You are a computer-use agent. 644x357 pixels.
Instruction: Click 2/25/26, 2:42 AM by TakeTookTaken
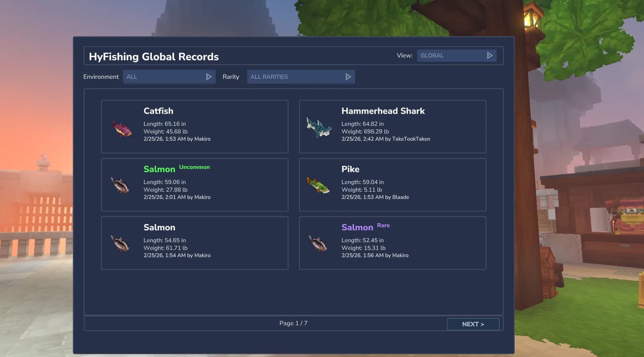tap(386, 139)
